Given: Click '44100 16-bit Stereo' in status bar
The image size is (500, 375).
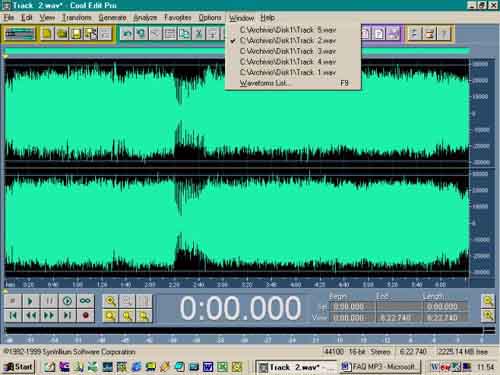Looking at the screenshot, I should pyautogui.click(x=357, y=352).
